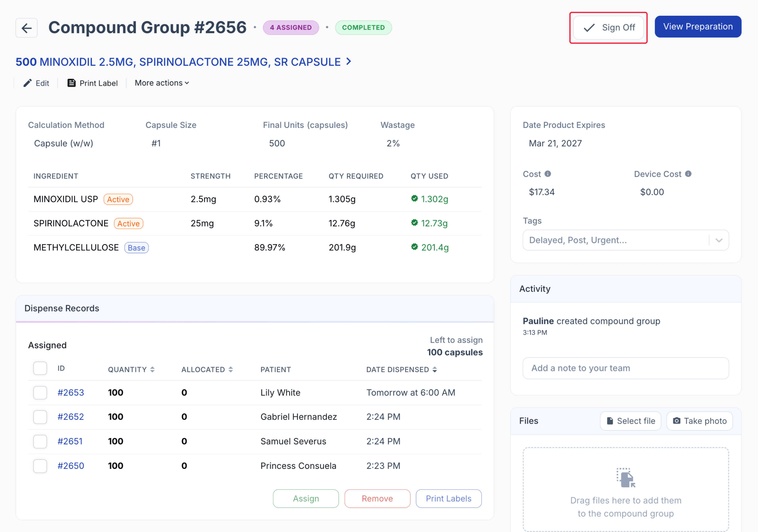Click View Preparation button
This screenshot has height=532, width=758.
(698, 27)
